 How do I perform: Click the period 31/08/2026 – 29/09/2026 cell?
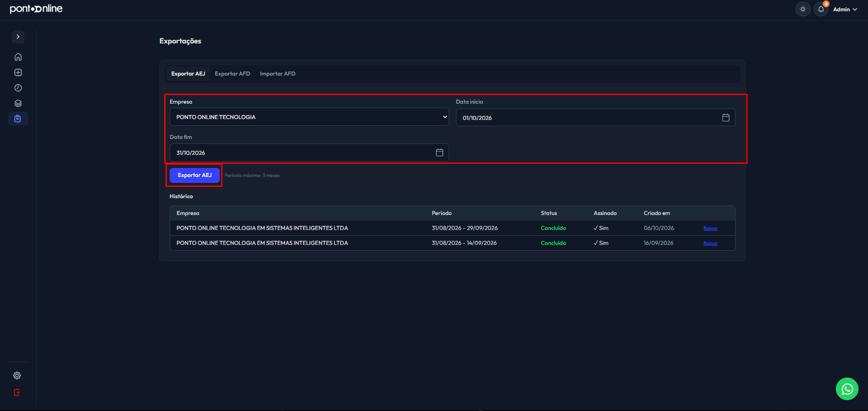click(x=464, y=228)
